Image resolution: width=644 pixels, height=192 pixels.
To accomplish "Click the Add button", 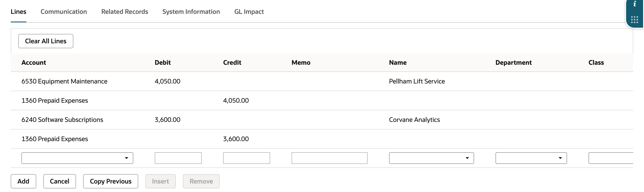I will point(23,181).
